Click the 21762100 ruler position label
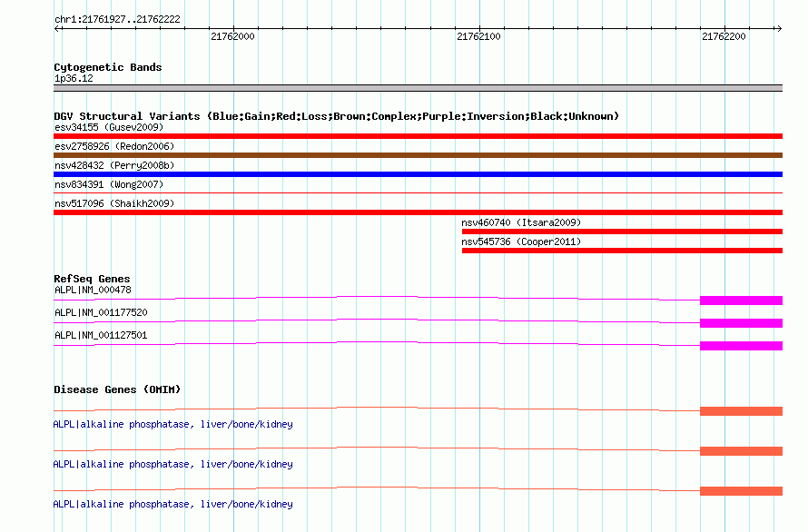 click(x=478, y=36)
